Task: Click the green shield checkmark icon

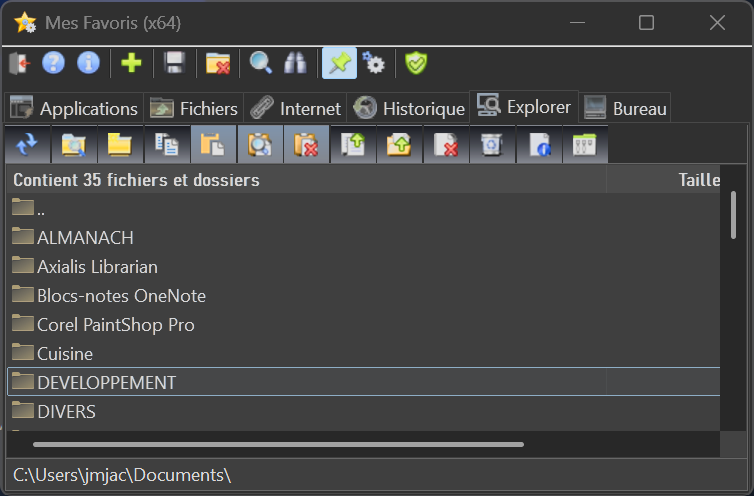Action: (x=416, y=63)
